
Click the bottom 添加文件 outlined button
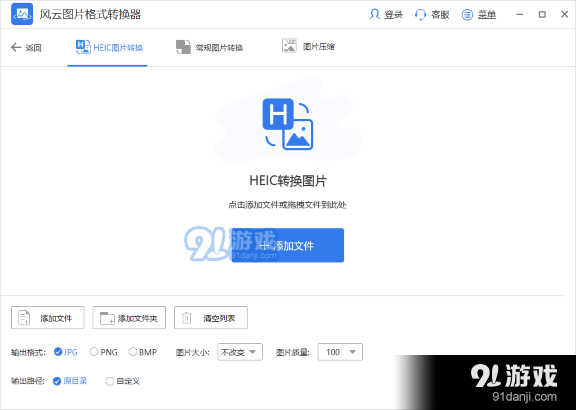click(48, 317)
